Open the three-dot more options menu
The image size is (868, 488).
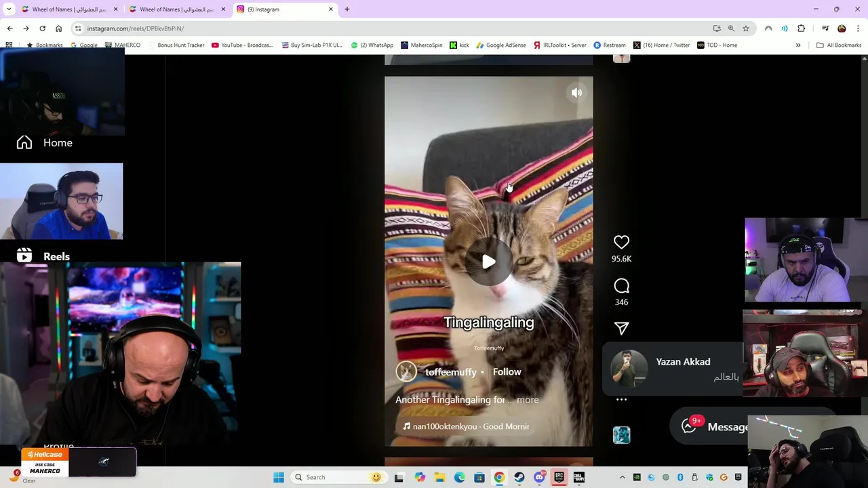pyautogui.click(x=621, y=400)
